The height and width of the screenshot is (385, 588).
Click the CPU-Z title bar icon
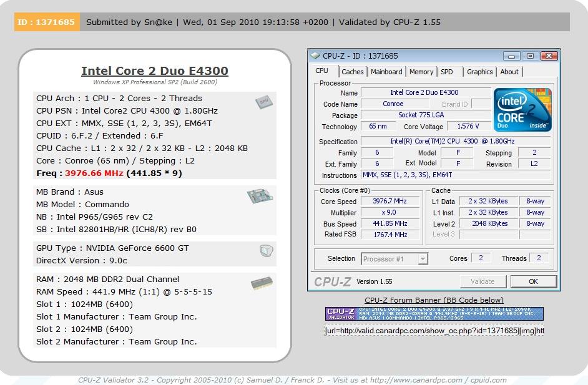(x=315, y=56)
